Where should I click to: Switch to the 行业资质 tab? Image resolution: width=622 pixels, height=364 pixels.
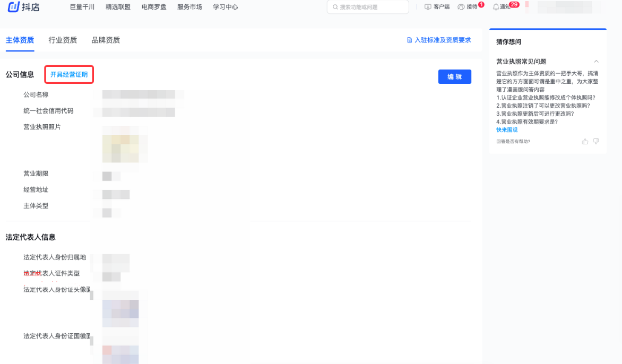click(63, 40)
